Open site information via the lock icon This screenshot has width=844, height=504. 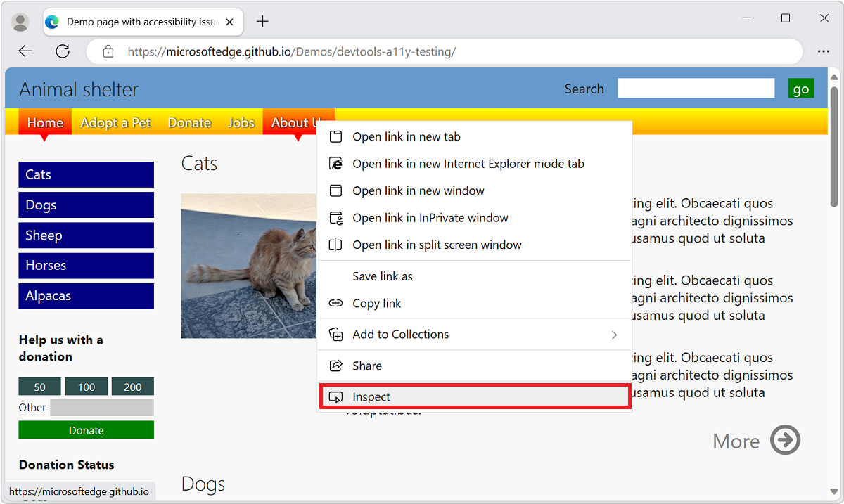point(108,51)
